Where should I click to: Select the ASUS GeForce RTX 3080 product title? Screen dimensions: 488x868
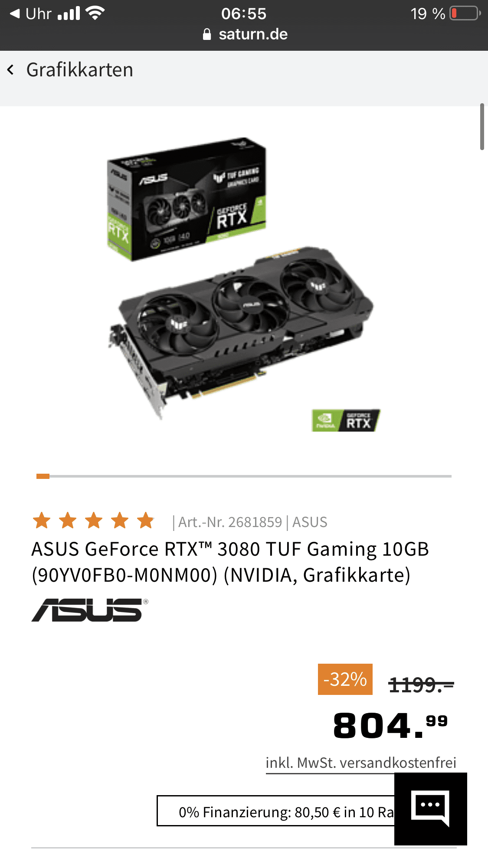click(x=230, y=562)
